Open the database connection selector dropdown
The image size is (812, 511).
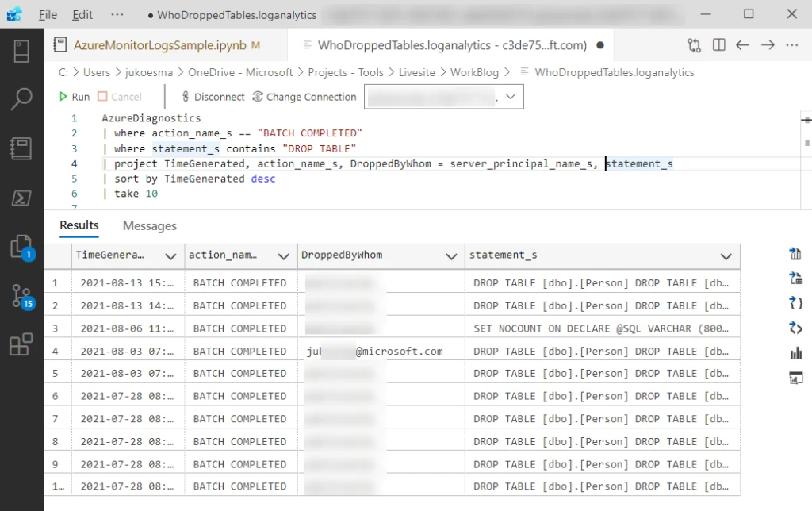coord(511,96)
